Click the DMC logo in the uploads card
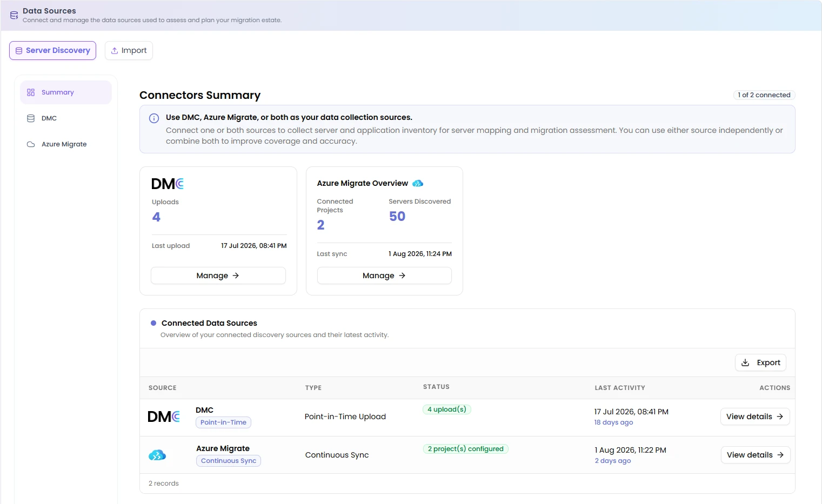The image size is (822, 504). tap(168, 184)
